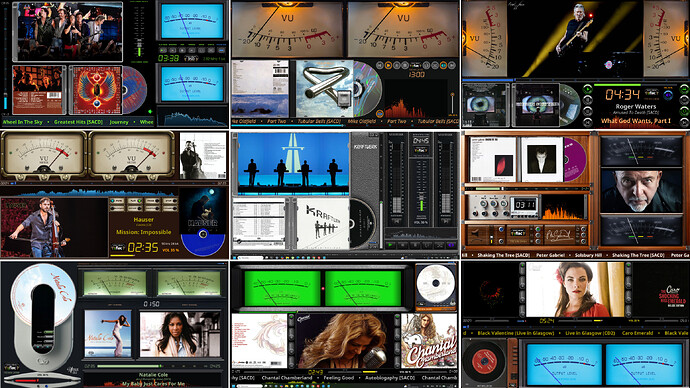Click the purple last transport button in Kraftwerk player

451,245
